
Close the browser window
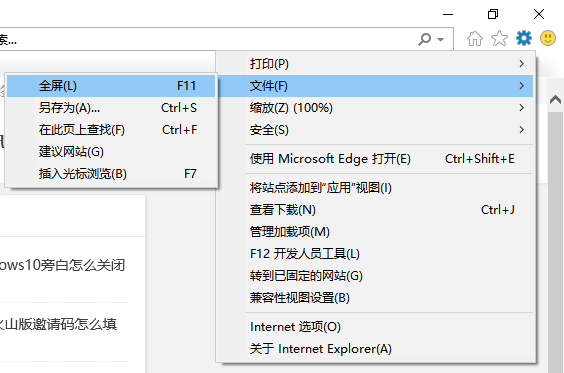(x=539, y=14)
